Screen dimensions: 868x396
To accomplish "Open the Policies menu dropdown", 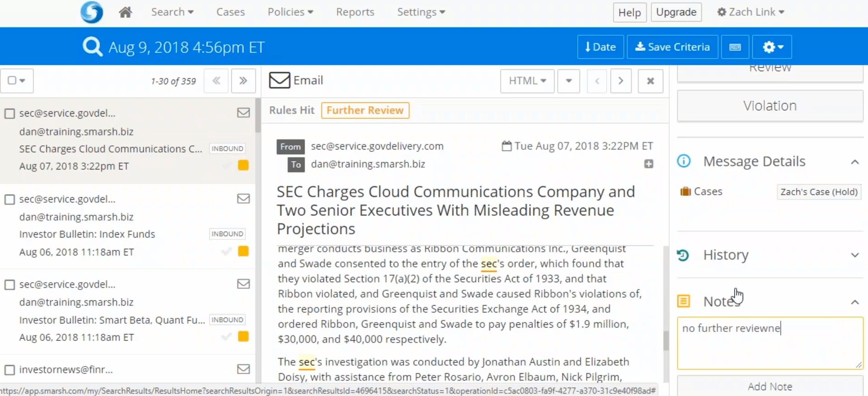I will click(290, 12).
